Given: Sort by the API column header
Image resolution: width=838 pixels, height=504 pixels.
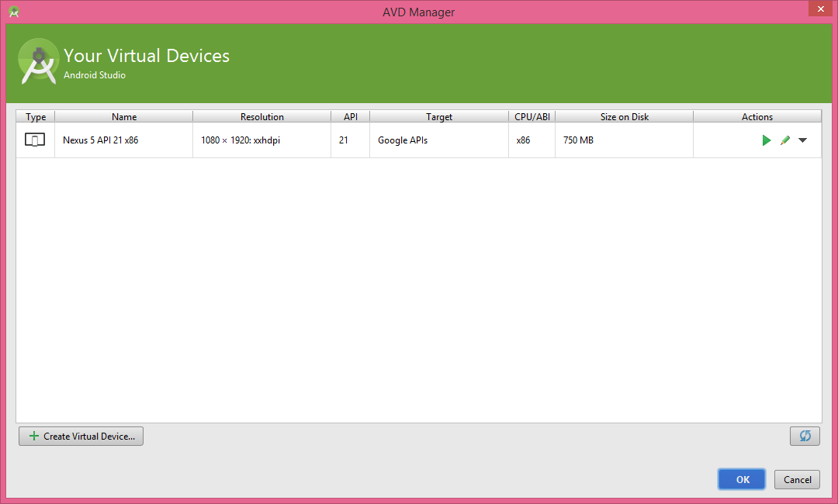Looking at the screenshot, I should [351, 116].
